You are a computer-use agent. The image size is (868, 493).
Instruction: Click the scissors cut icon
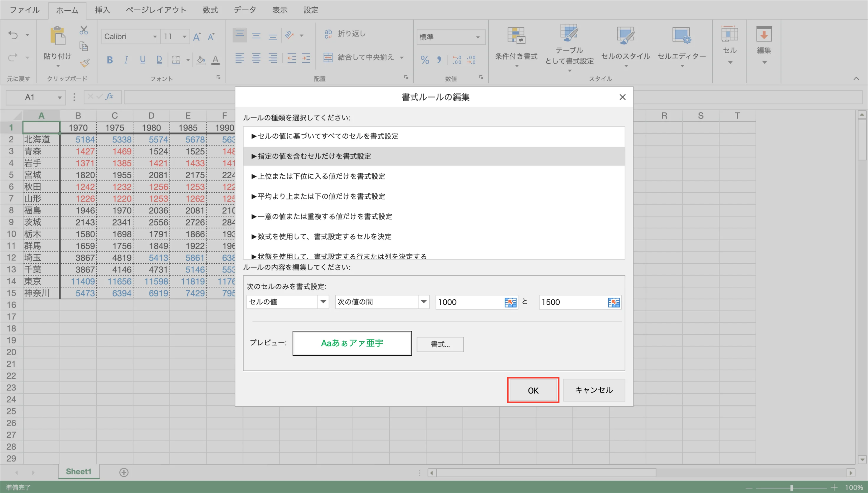(84, 30)
